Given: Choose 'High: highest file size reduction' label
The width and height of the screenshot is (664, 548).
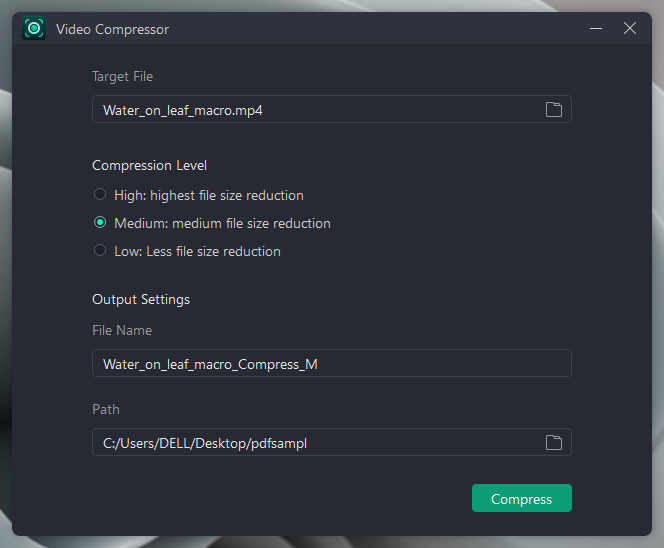Looking at the screenshot, I should coord(209,195).
